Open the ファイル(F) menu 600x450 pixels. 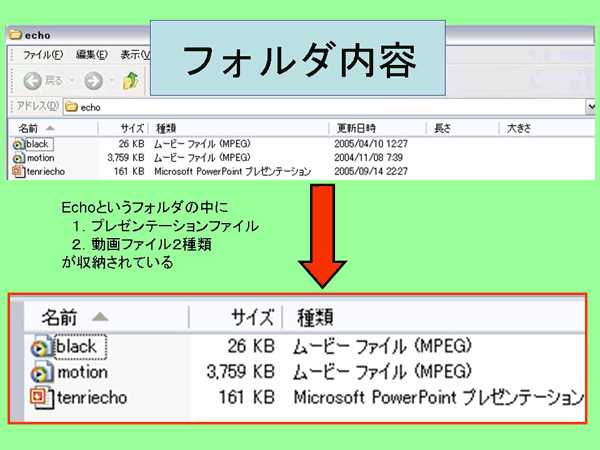[x=43, y=54]
